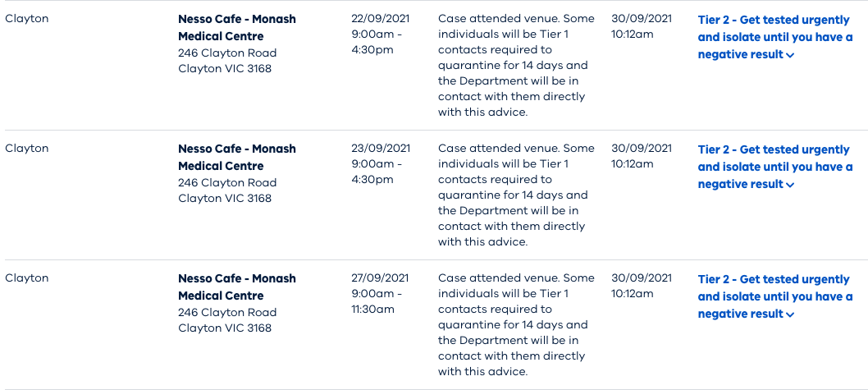Expand chevron beside Tier 2 advice for 27/09/2021
This screenshot has height=390, width=868.
click(790, 314)
